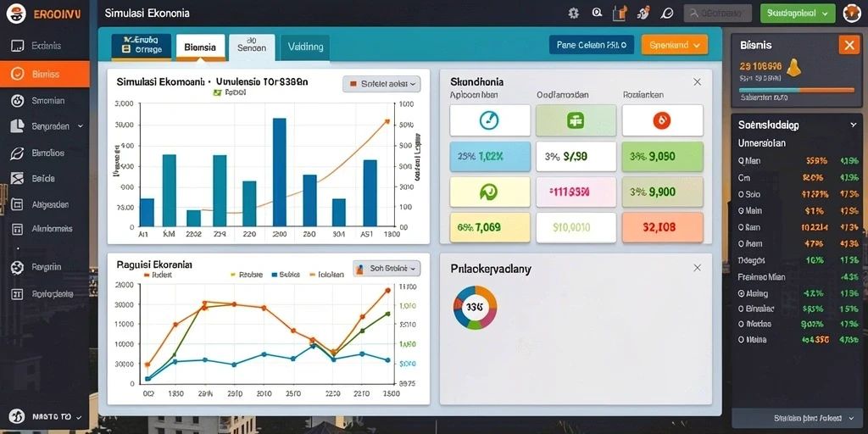Image resolution: width=868 pixels, height=434 pixels.
Task: Select the Q Man radio row
Action: [x=798, y=161]
